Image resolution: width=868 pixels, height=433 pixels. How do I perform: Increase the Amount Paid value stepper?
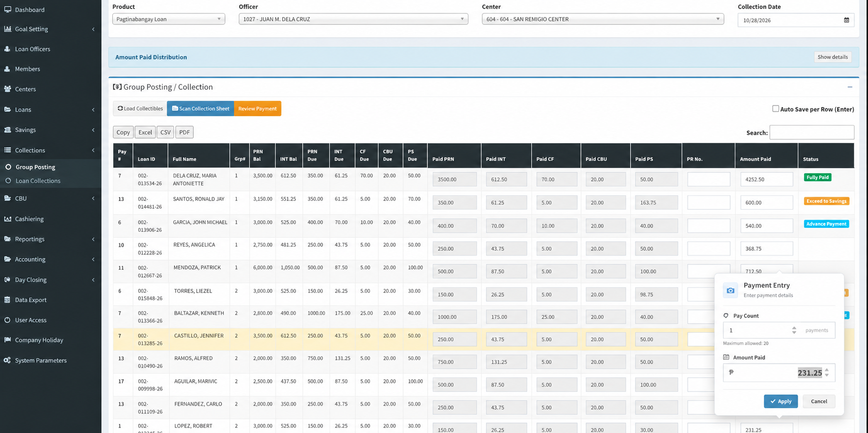(827, 370)
